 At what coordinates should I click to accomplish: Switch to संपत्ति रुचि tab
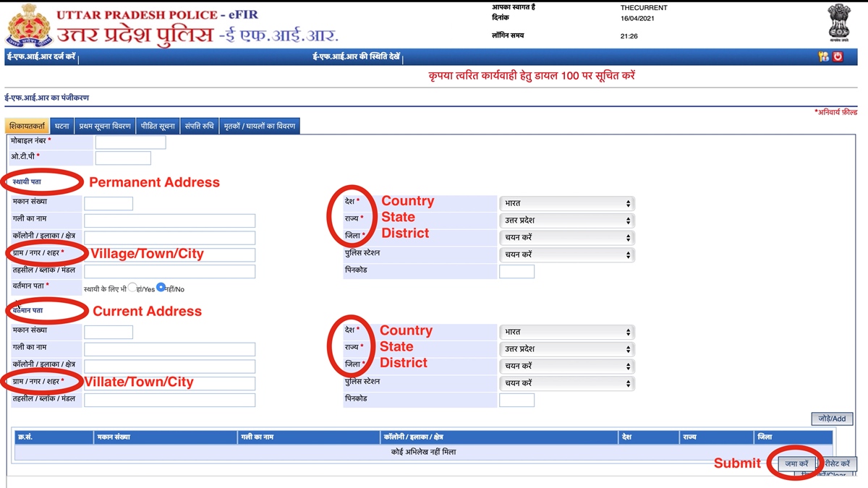pyautogui.click(x=199, y=127)
